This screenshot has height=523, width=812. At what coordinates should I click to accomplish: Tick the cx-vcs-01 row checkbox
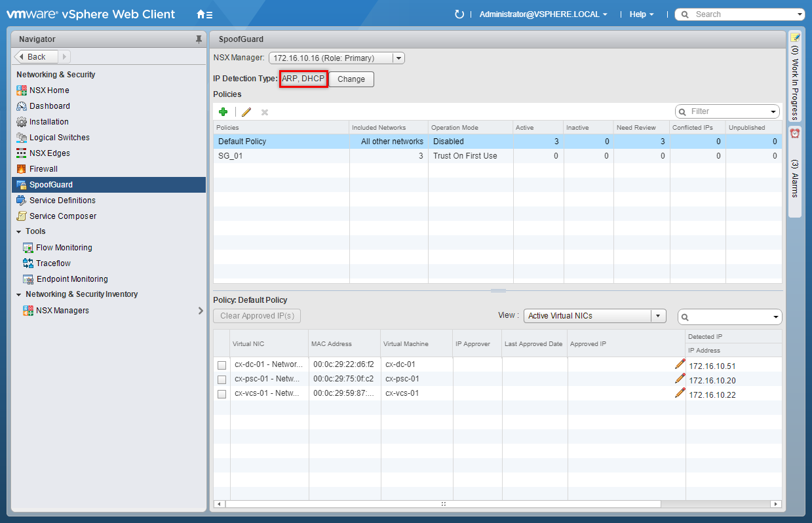tap(222, 394)
